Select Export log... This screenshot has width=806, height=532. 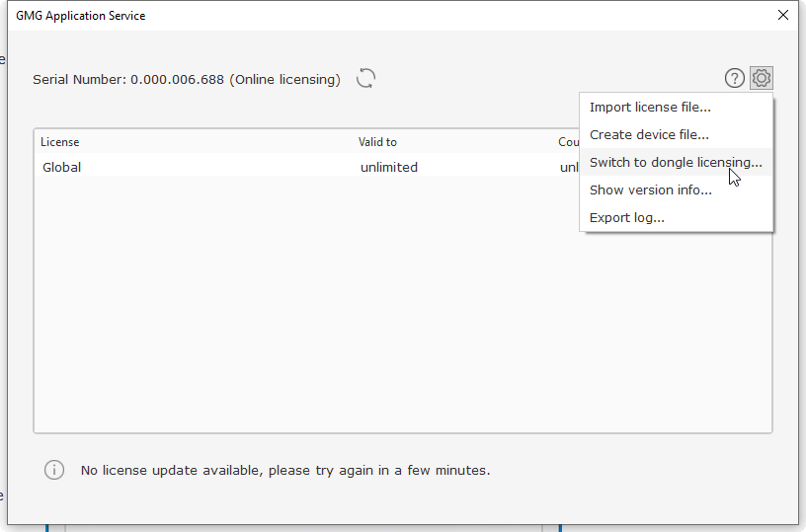click(676, 218)
